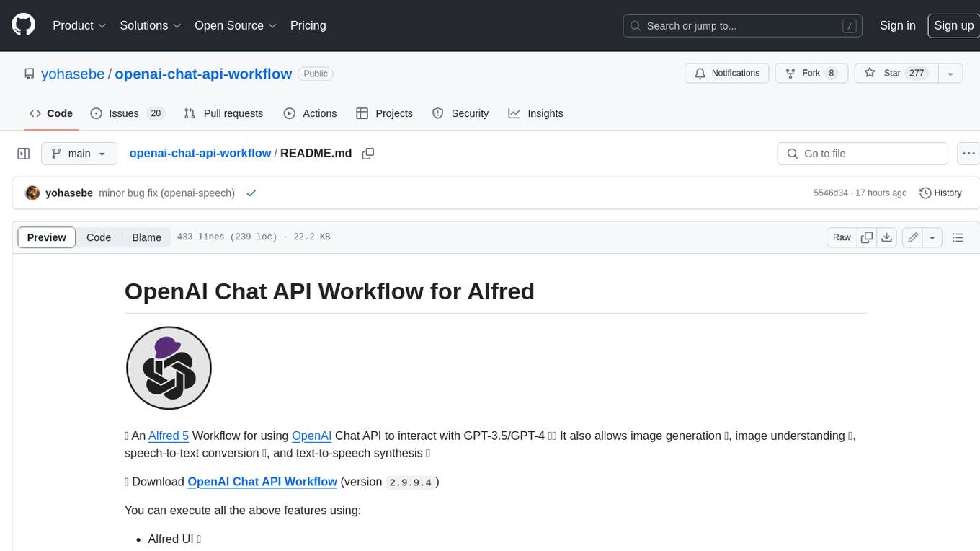Screen dimensions: 980x551
Task: Select the Preview view
Action: pos(47,237)
